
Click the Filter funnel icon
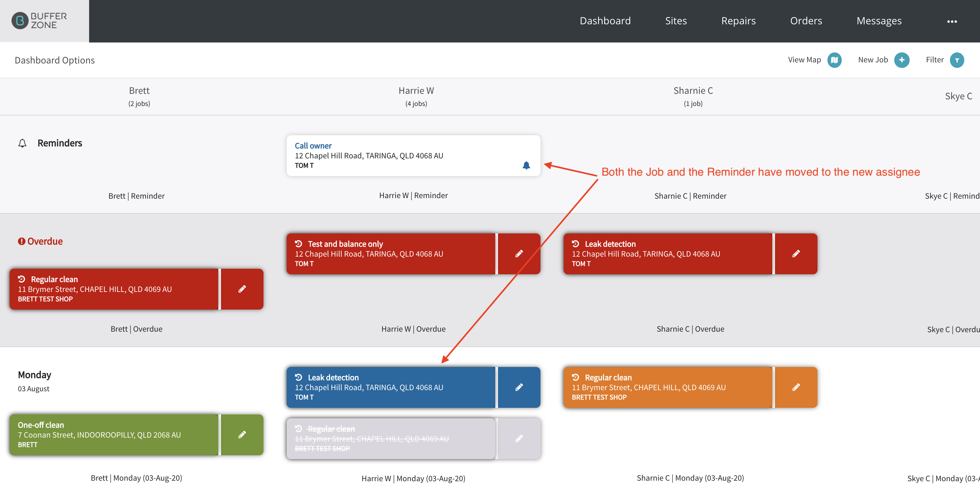[x=957, y=60]
